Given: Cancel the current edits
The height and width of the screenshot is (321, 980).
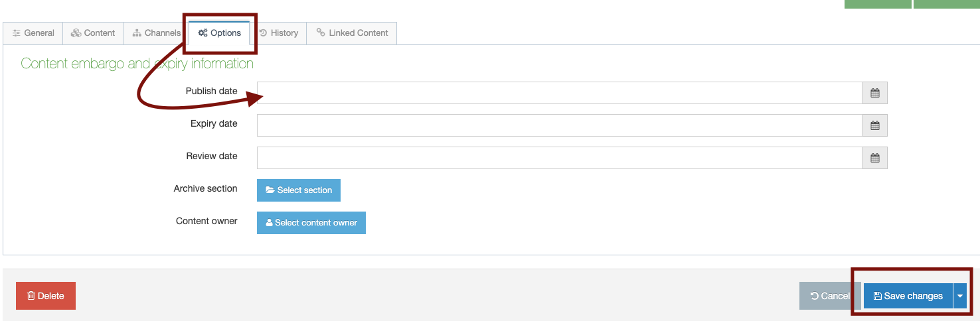Looking at the screenshot, I should 830,296.
